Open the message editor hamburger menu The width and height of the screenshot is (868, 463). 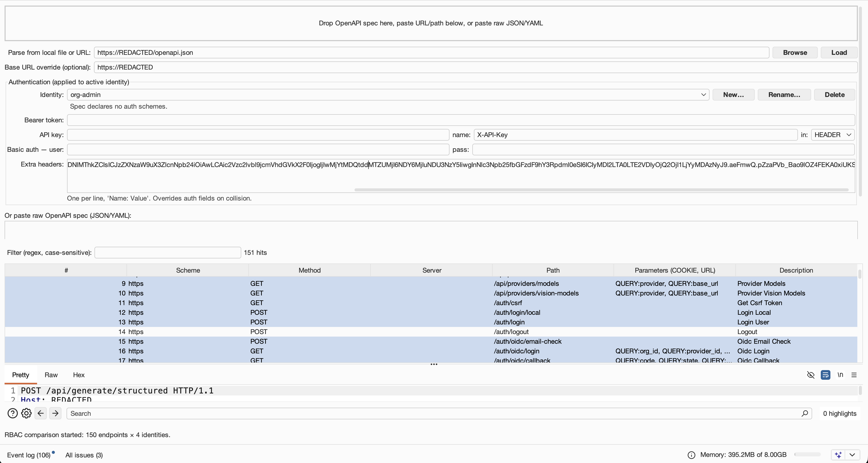pos(854,375)
